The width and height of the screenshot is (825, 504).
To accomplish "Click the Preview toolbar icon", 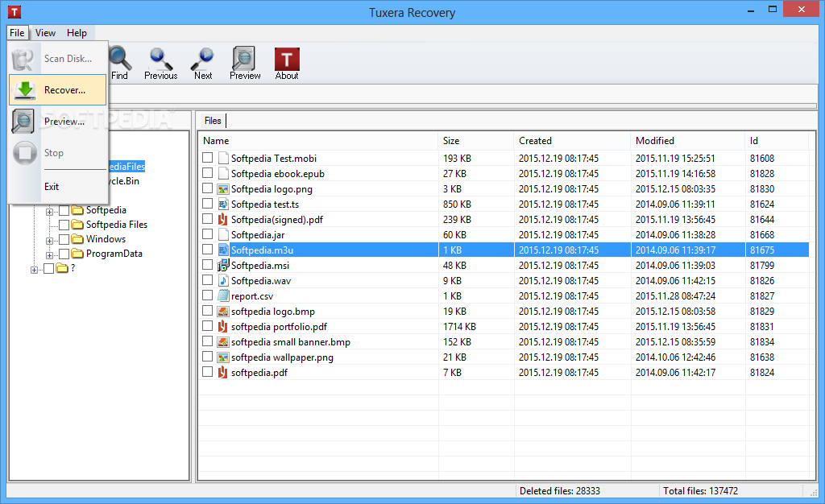I will pos(244,59).
